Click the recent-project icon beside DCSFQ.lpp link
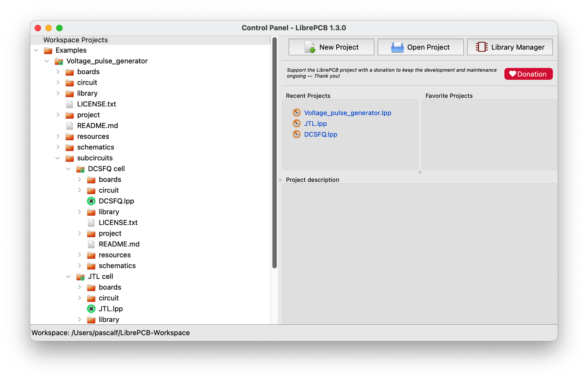This screenshot has height=381, width=588. pos(297,134)
